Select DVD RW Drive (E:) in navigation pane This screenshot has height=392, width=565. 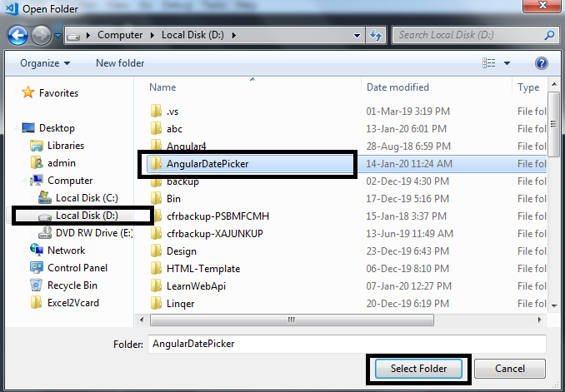(94, 233)
